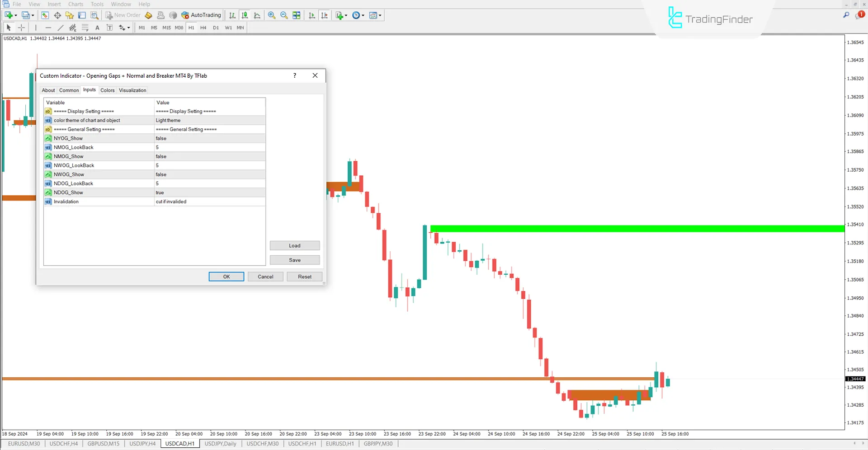868x450 pixels.
Task: Click the New Chart icon in toolbar
Action: pyautogui.click(x=8, y=15)
